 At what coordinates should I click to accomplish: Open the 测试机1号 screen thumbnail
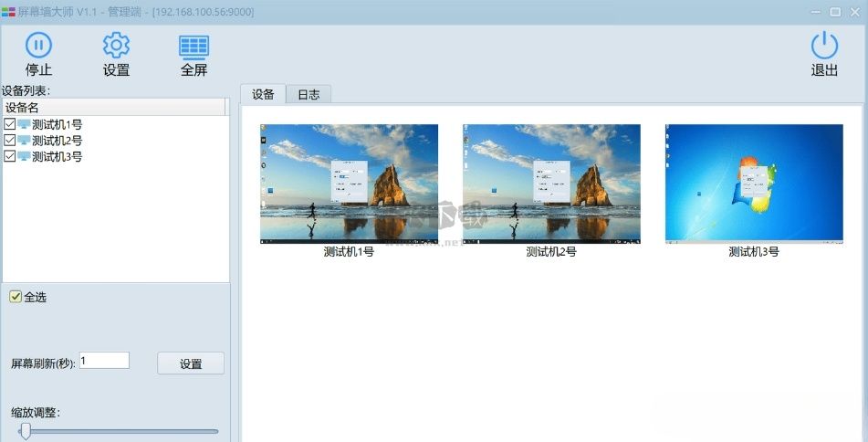pos(350,184)
